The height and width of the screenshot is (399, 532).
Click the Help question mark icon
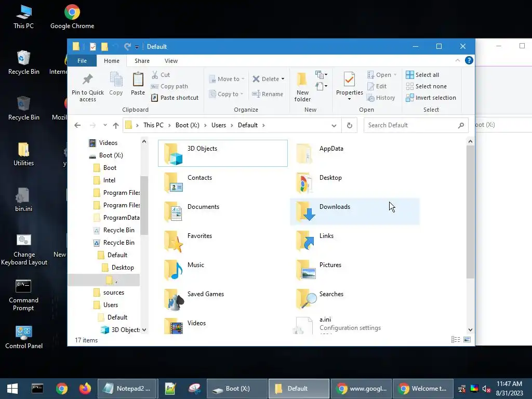click(469, 60)
